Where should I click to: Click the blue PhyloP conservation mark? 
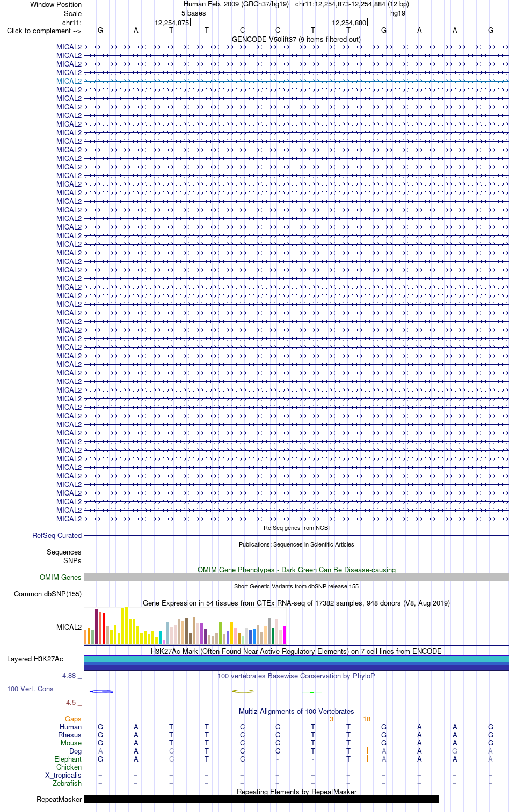pyautogui.click(x=101, y=691)
